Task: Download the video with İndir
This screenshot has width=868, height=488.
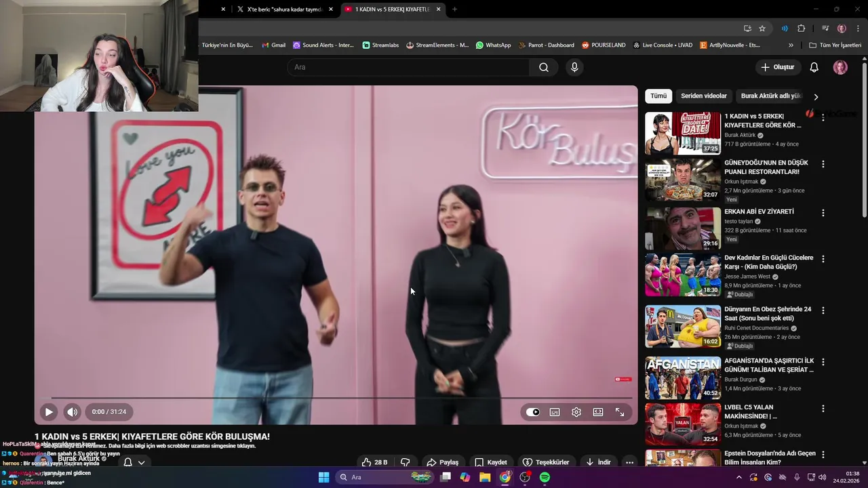Action: pyautogui.click(x=598, y=462)
